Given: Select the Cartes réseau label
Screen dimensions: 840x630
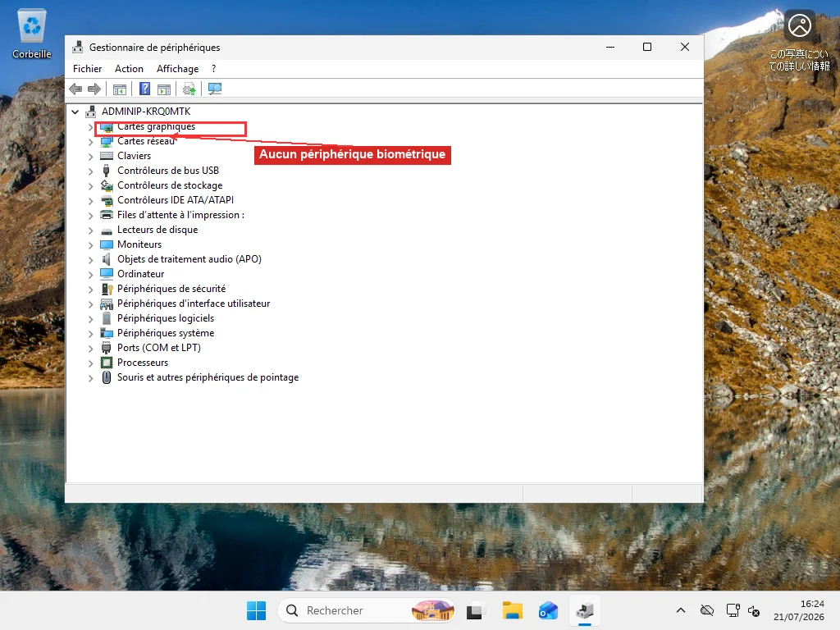Looking at the screenshot, I should coord(146,141).
